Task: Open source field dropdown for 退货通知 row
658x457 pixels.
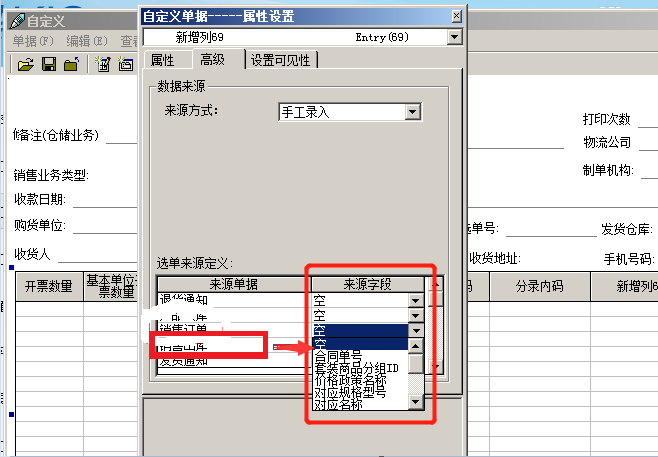Action: click(x=415, y=300)
